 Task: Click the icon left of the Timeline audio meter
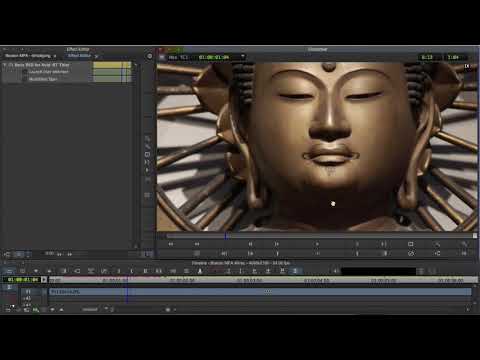coord(335,271)
